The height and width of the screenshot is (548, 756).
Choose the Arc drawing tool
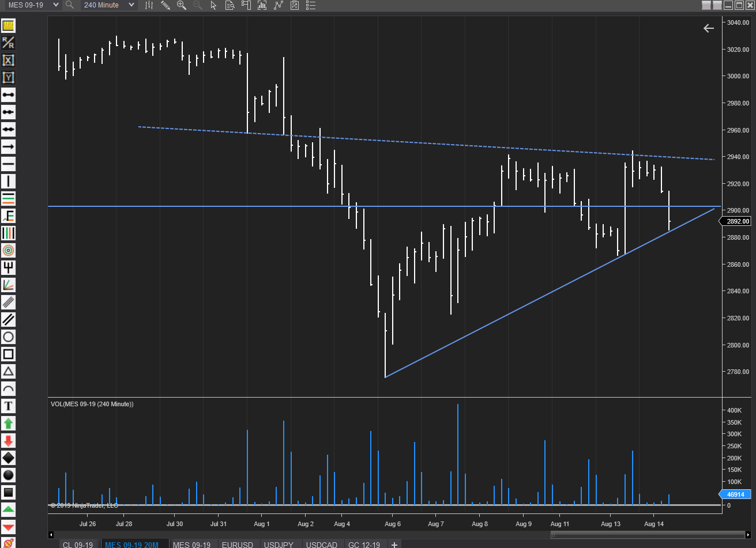[8, 388]
